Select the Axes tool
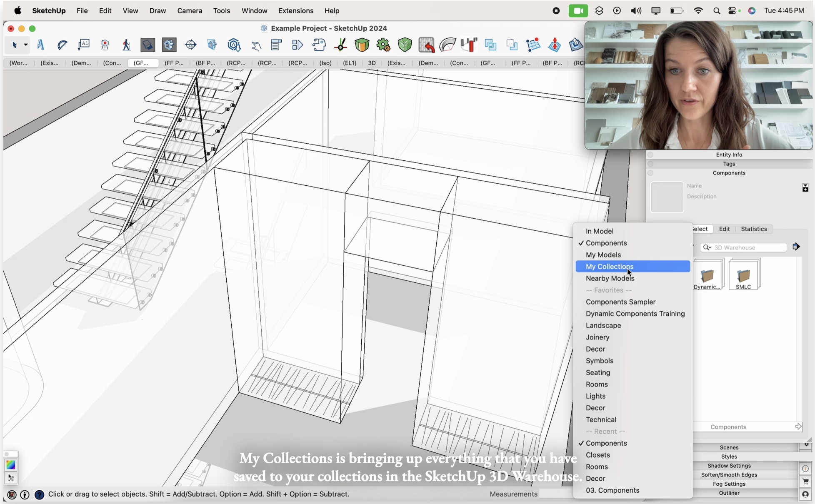Viewport: 815px width, 504px height. click(x=340, y=45)
